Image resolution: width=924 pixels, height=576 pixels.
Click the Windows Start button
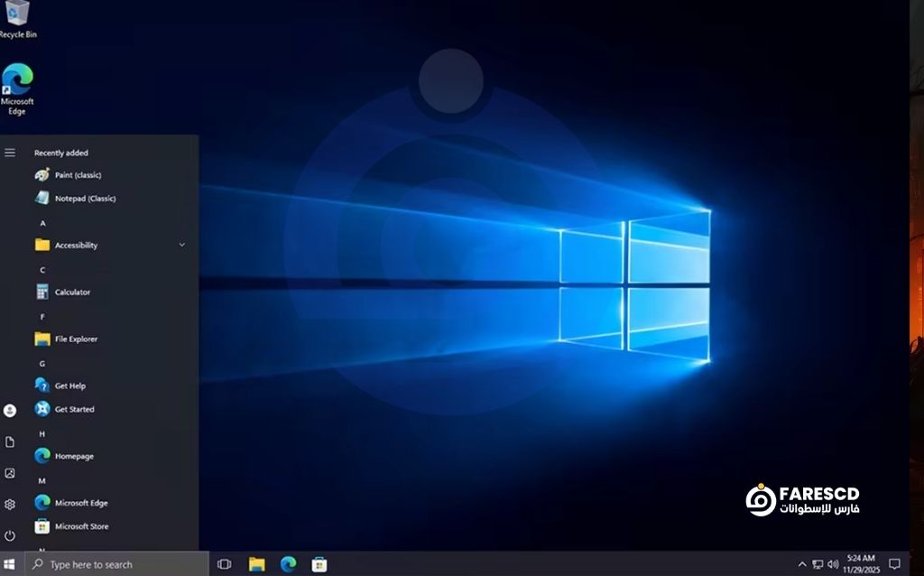(10, 564)
